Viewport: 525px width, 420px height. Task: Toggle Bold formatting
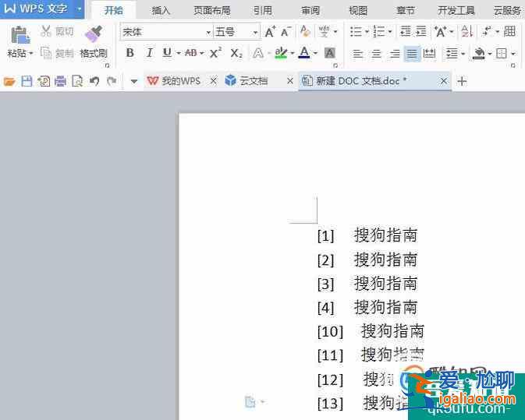tap(130, 53)
